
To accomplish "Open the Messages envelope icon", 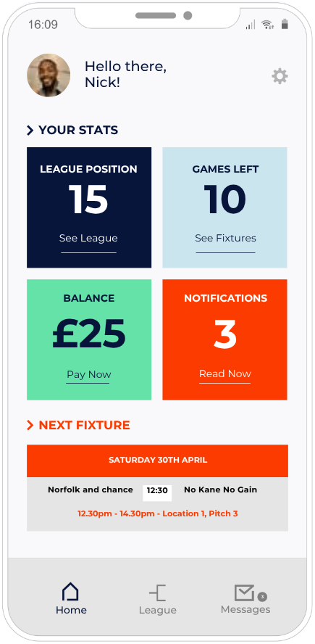I will (244, 593).
